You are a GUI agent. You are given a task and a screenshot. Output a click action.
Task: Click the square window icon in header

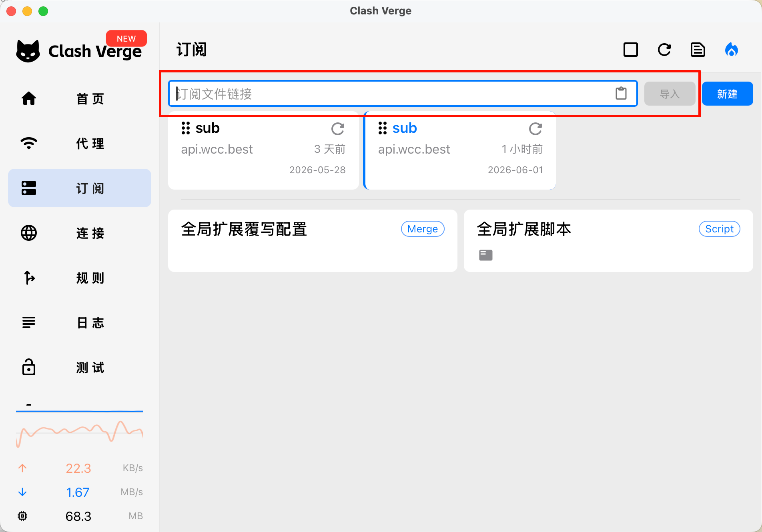[631, 50]
